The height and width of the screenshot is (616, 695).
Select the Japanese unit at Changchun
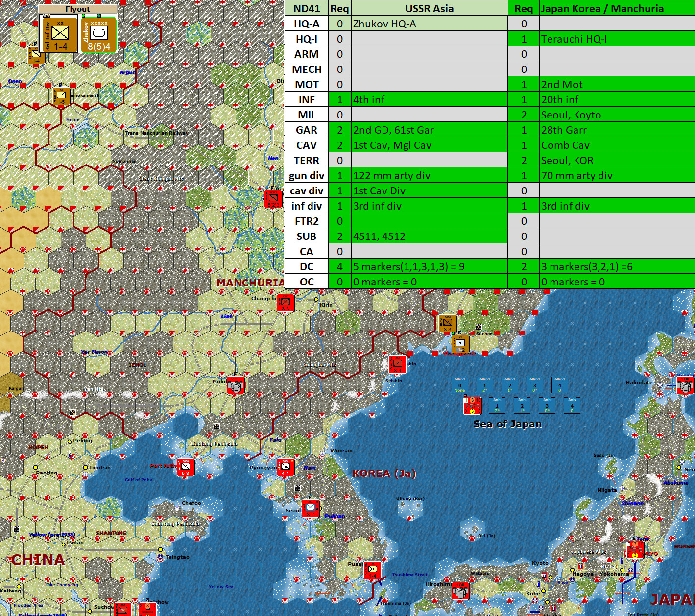[x=285, y=303]
